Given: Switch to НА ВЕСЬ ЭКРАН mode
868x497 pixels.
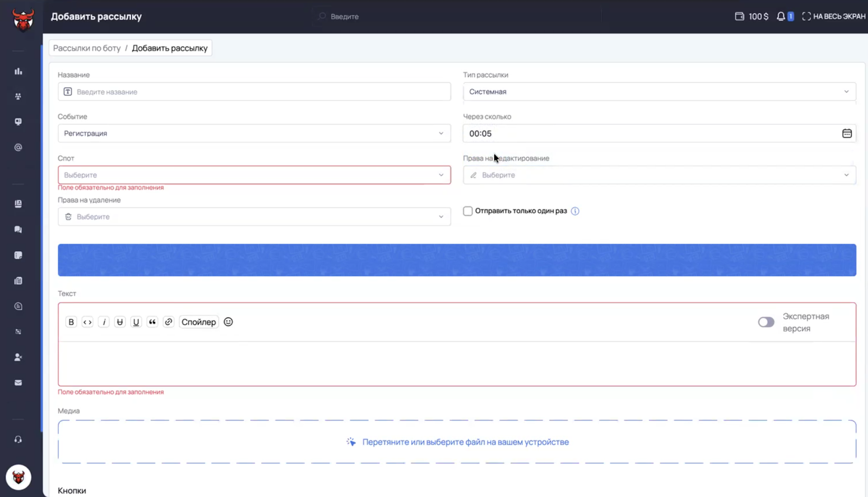Looking at the screenshot, I should 834,16.
